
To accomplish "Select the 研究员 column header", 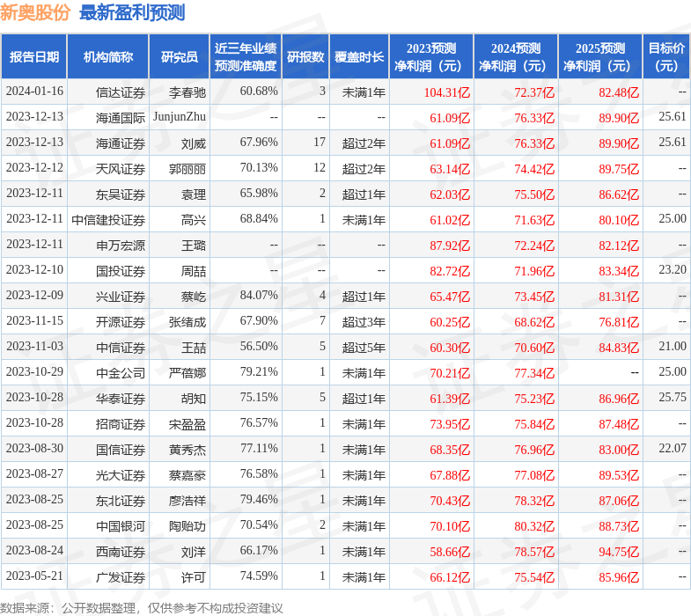I will 180,57.
